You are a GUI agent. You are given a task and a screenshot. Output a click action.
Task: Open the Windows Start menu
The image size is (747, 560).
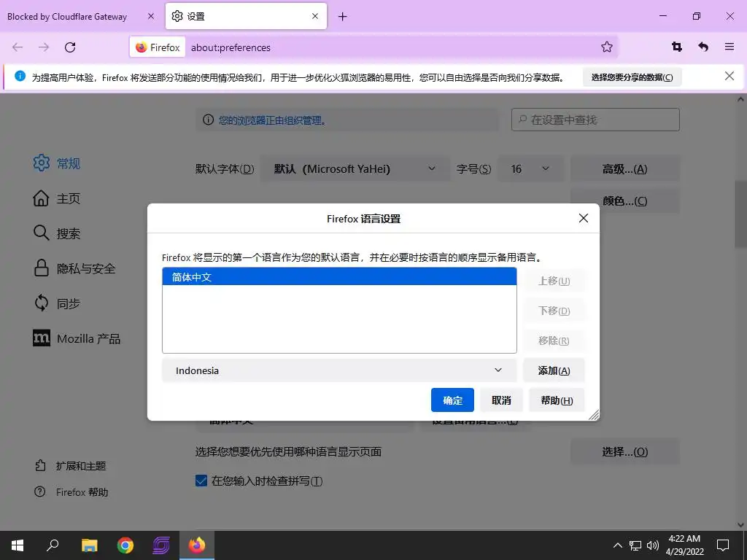tap(18, 545)
